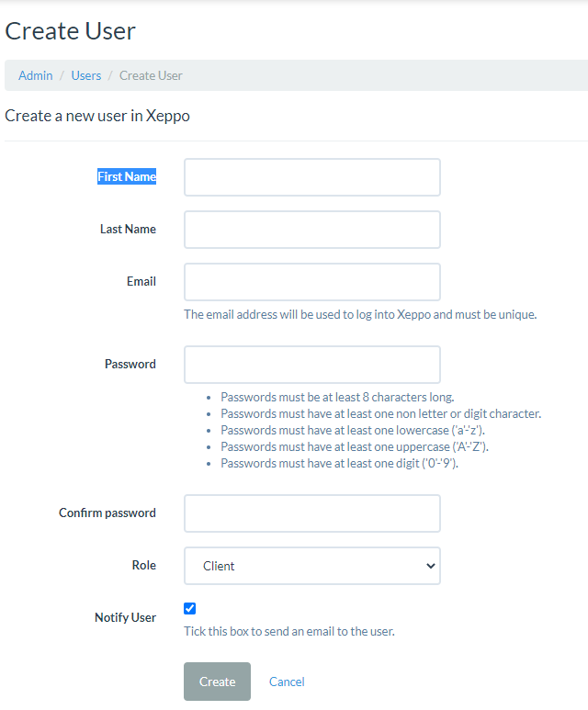Focus the Confirm password field
The width and height of the screenshot is (588, 710).
coord(311,513)
